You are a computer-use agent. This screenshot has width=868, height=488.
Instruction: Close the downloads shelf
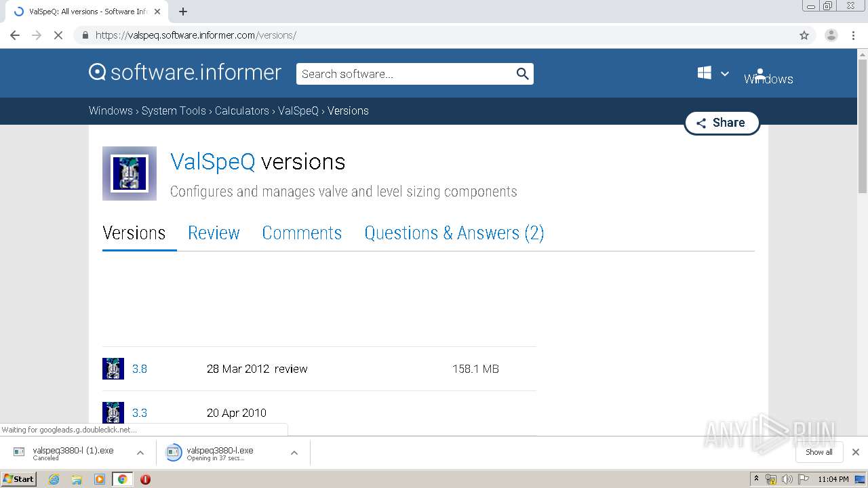pyautogui.click(x=856, y=452)
